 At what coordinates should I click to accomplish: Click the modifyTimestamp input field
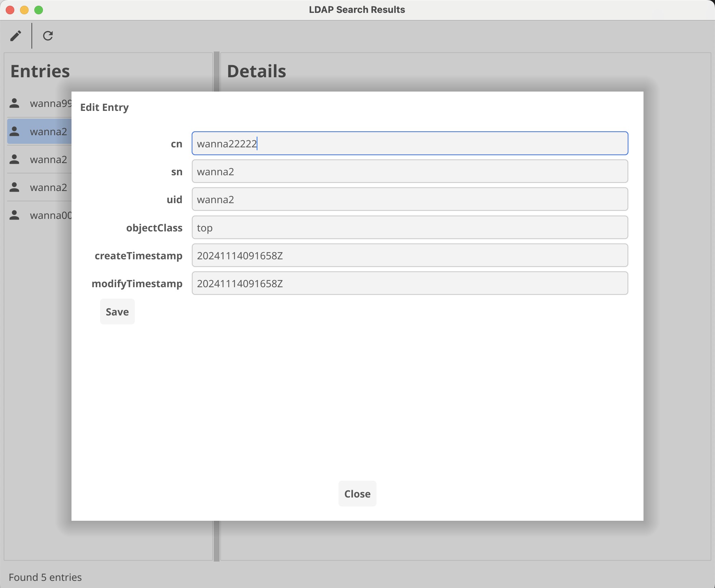[410, 283]
